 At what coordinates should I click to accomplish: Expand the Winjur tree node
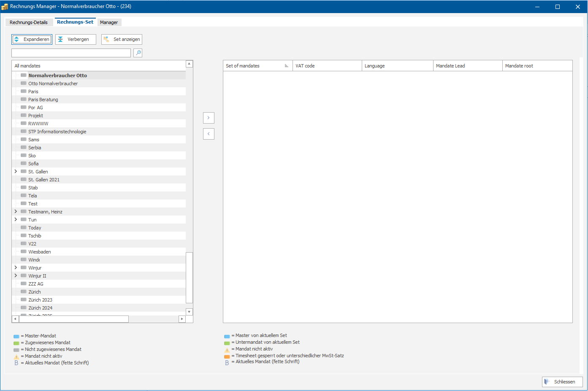pyautogui.click(x=16, y=267)
